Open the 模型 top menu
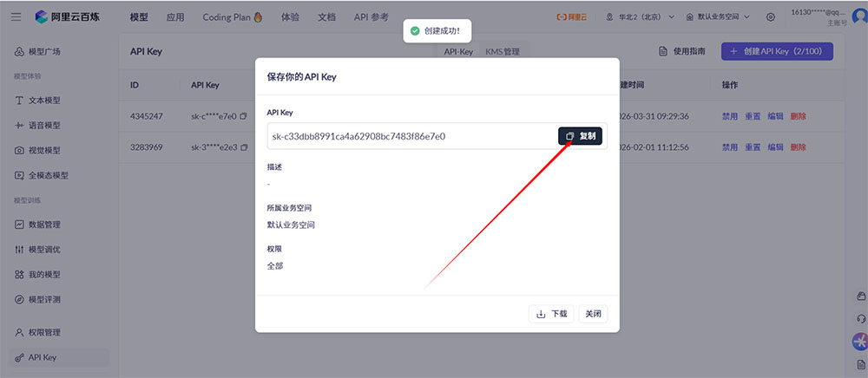 tap(139, 17)
